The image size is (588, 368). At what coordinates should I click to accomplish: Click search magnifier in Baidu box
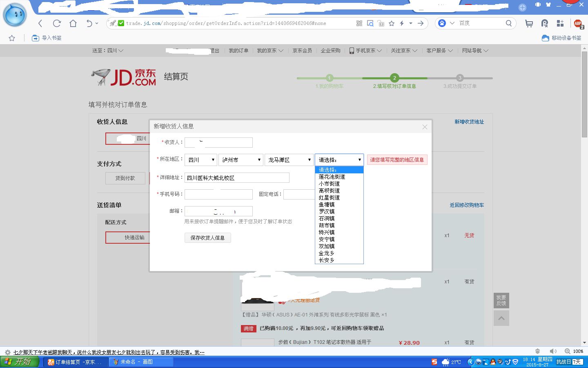[508, 23]
